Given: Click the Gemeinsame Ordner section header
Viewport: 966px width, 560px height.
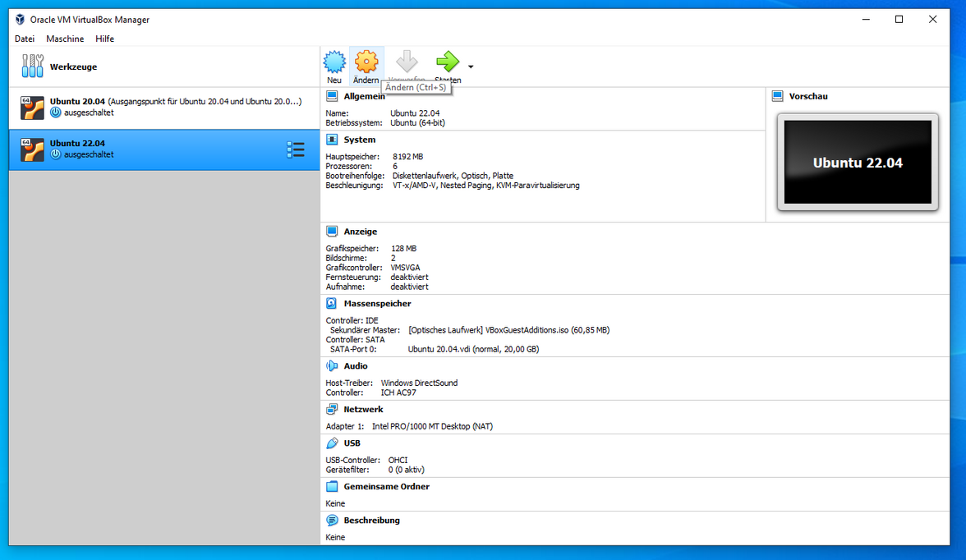Looking at the screenshot, I should pos(386,487).
